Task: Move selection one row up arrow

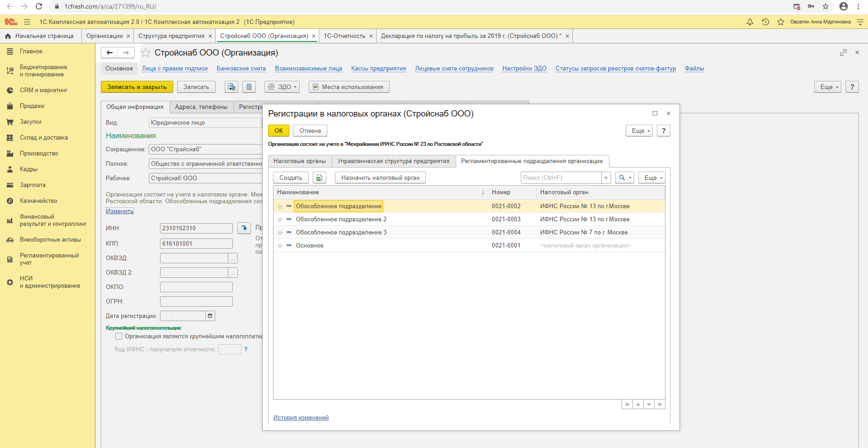Action: pyautogui.click(x=638, y=404)
